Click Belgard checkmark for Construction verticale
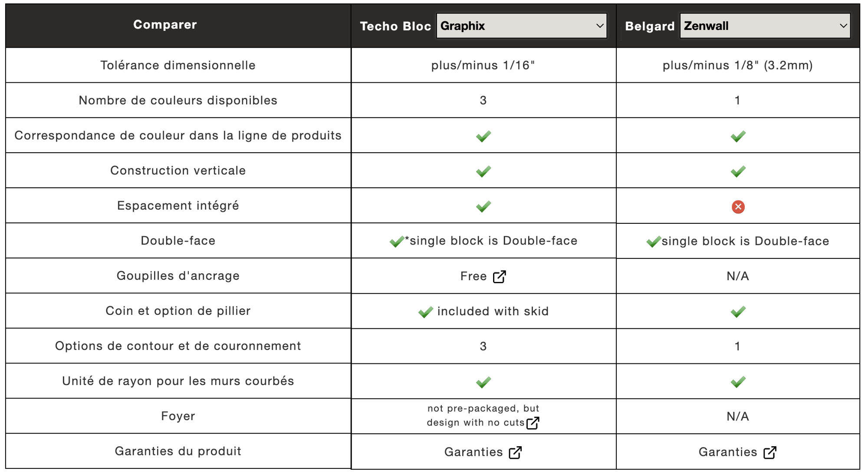Screen dimensions: 868x474 coord(738,171)
